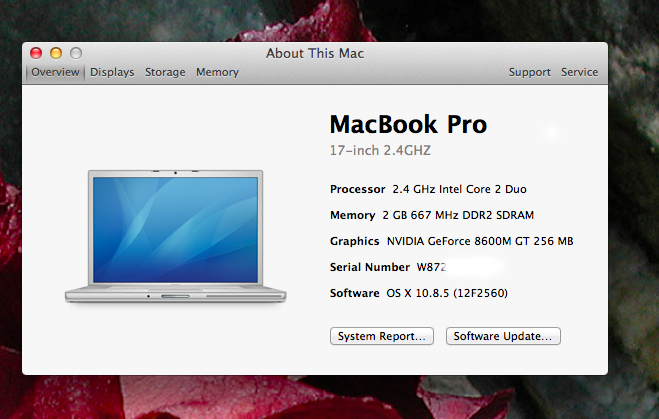Close the About This Mac window
Image resolution: width=659 pixels, height=419 pixels.
pyautogui.click(x=36, y=53)
